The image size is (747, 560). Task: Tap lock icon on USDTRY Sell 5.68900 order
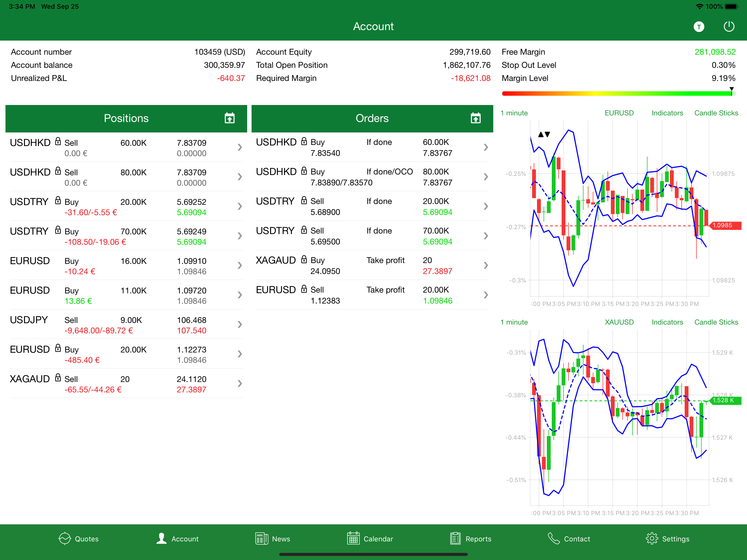304,200
